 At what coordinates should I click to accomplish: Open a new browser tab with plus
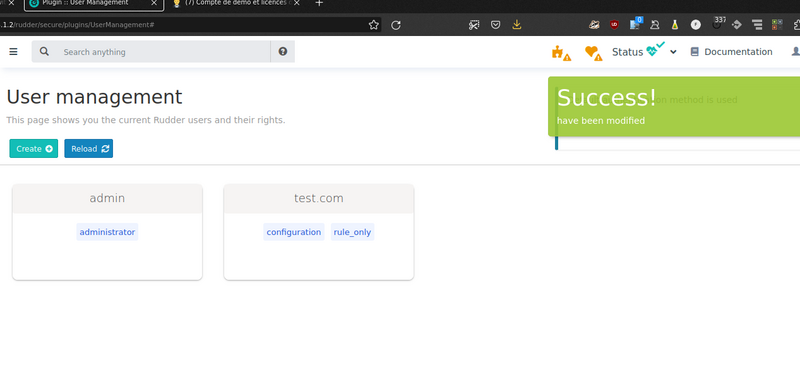[x=319, y=3]
